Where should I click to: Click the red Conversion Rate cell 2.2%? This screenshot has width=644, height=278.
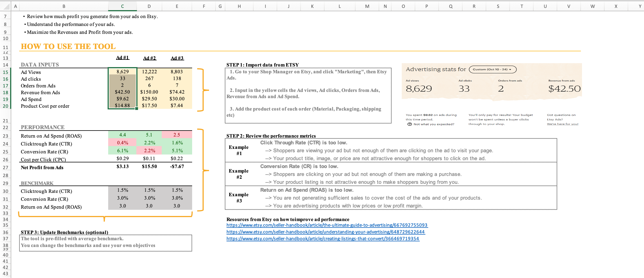(149, 151)
